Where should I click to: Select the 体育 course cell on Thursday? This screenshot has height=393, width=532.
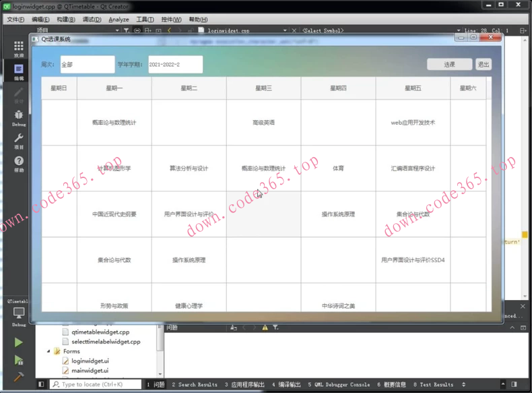point(338,169)
